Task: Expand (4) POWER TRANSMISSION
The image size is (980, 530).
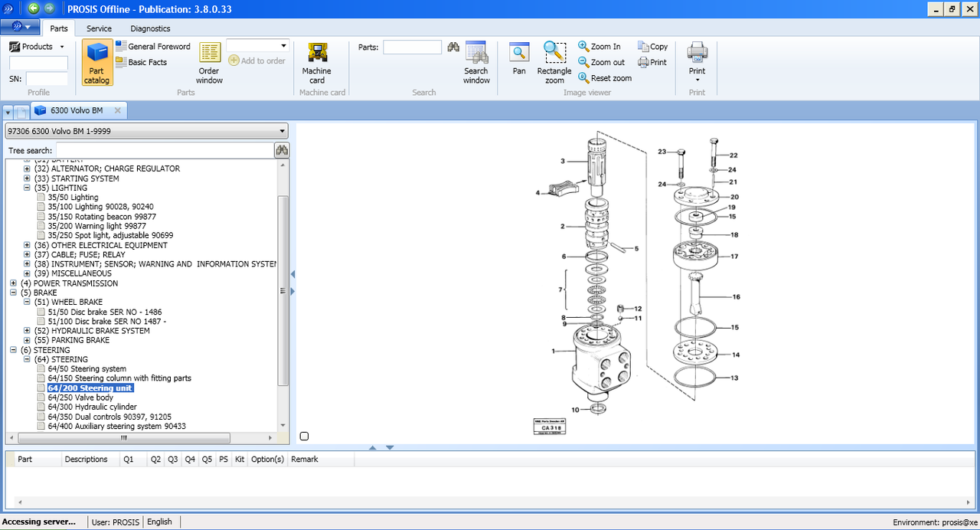Action: [x=13, y=283]
